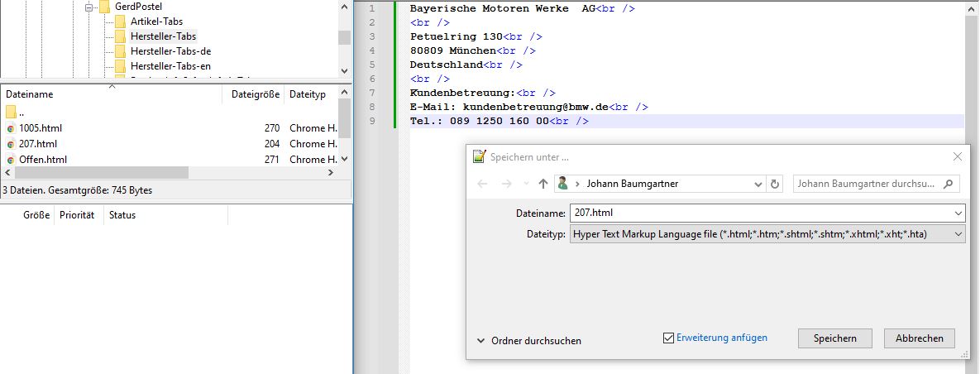This screenshot has height=374, width=980.
Task: Open the GerdPostel folder
Action: coord(138,7)
